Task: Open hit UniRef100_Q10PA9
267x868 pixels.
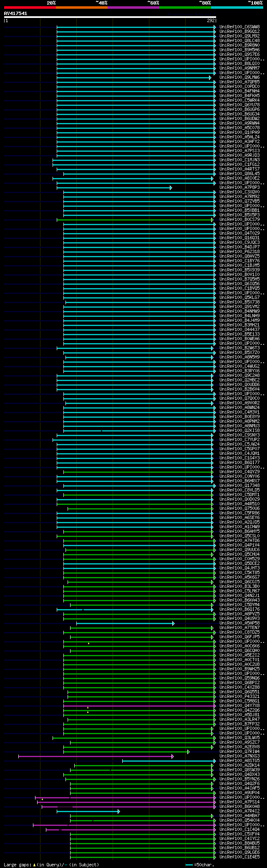Action: 239,133
